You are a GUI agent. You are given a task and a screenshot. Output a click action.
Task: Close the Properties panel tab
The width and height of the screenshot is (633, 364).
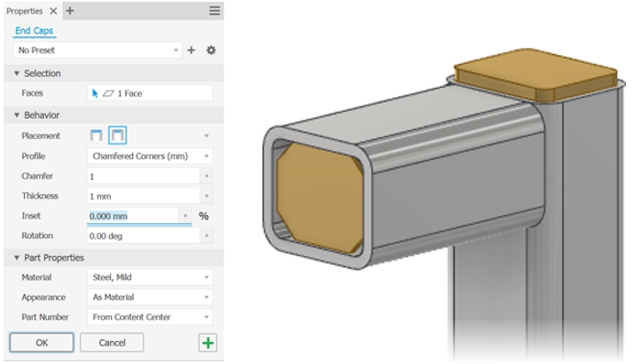(x=53, y=11)
